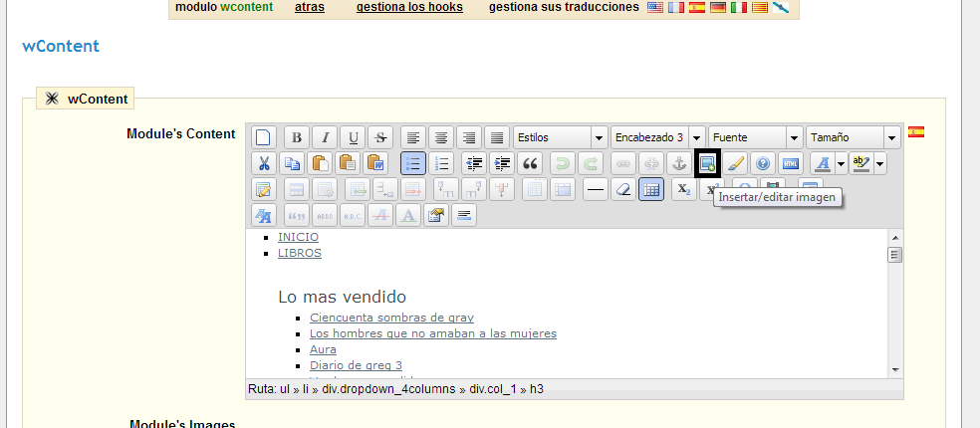Open the Tamaño size dropdown
Screen dimensions: 980x428
(x=854, y=137)
